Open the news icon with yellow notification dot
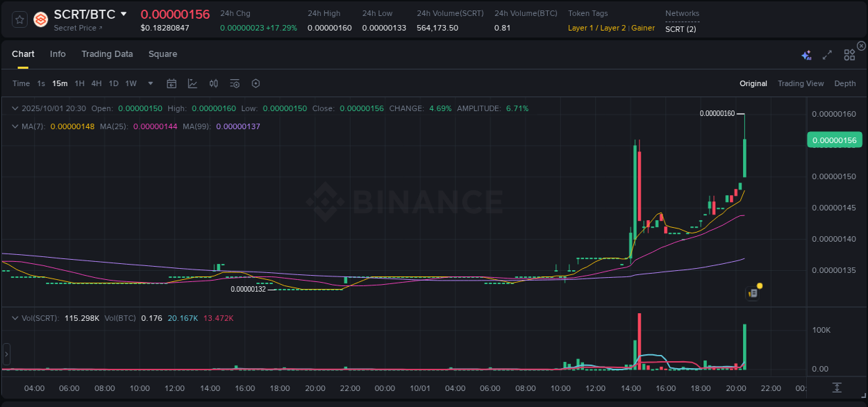Screen dimensions: 868x407 [x=753, y=292]
